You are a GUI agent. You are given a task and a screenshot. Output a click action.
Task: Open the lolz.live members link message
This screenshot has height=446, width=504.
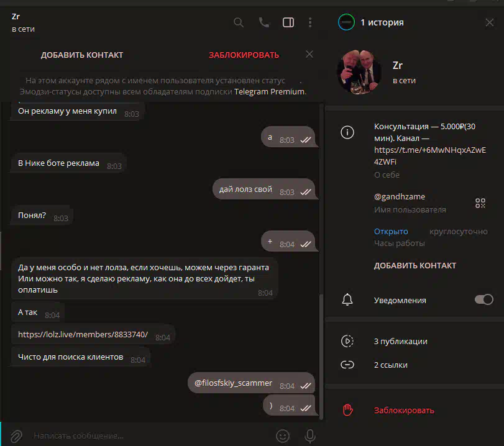pos(83,334)
